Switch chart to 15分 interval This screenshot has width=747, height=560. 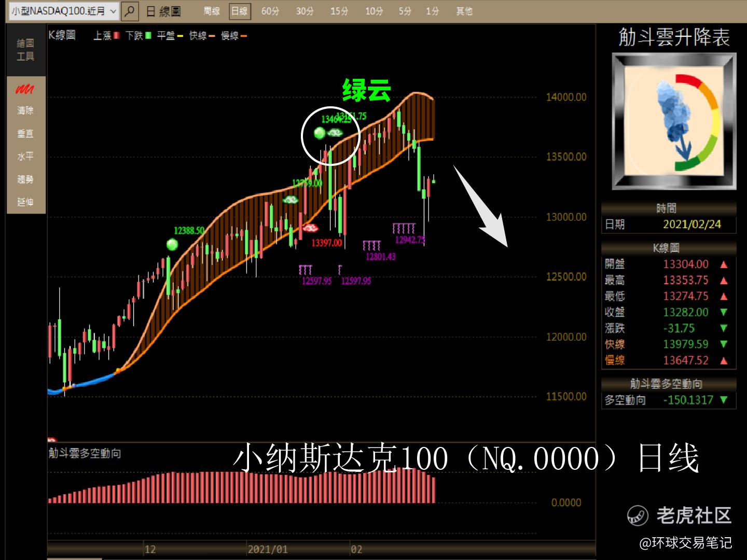click(x=339, y=11)
